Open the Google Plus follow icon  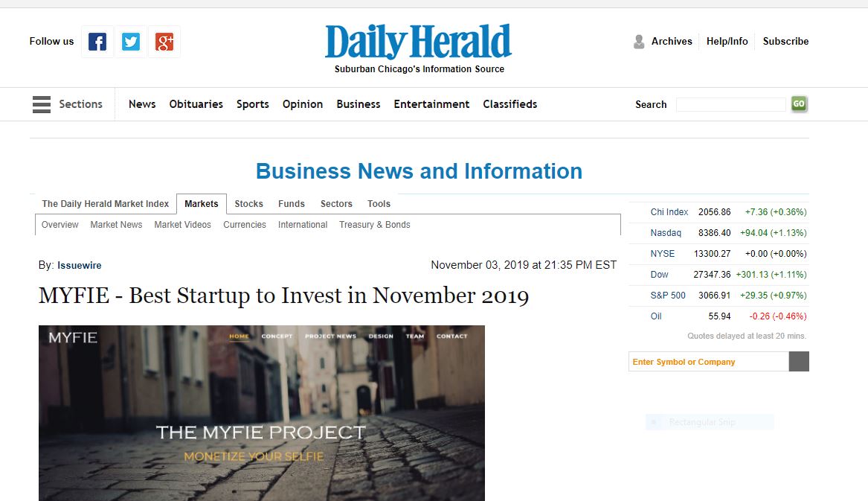point(164,42)
